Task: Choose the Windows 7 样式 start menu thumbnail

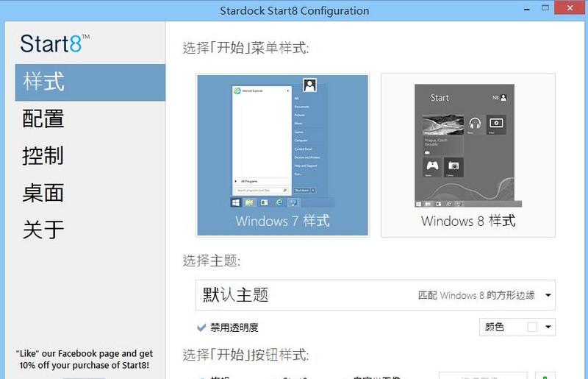Action: point(282,155)
